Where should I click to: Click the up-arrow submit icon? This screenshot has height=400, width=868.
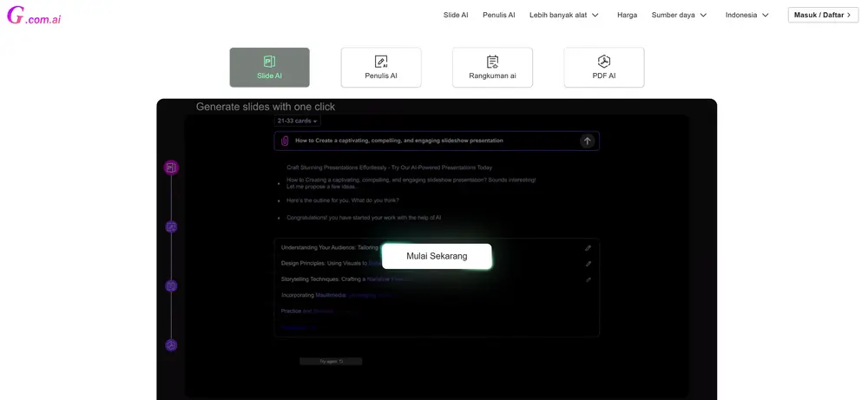point(588,141)
